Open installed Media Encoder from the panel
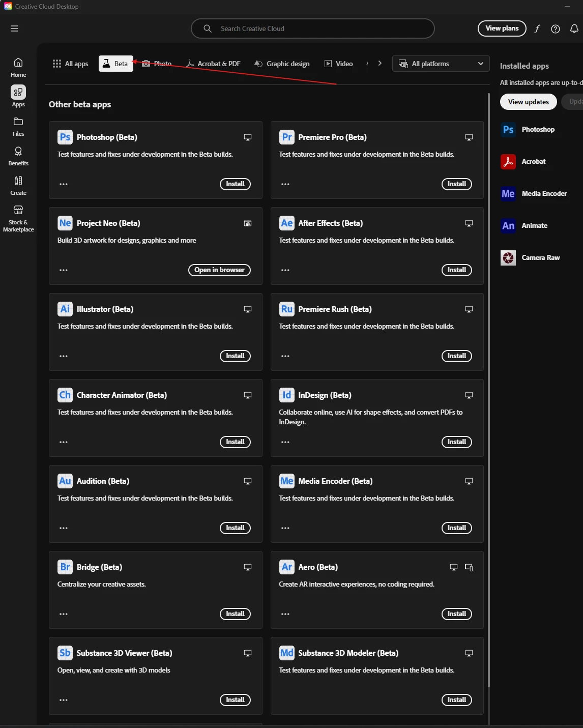 [x=534, y=194]
